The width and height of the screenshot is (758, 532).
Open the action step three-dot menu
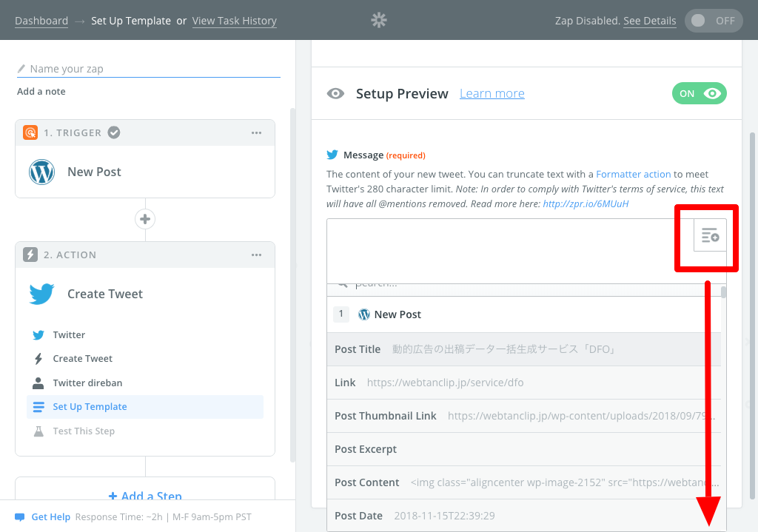256,255
